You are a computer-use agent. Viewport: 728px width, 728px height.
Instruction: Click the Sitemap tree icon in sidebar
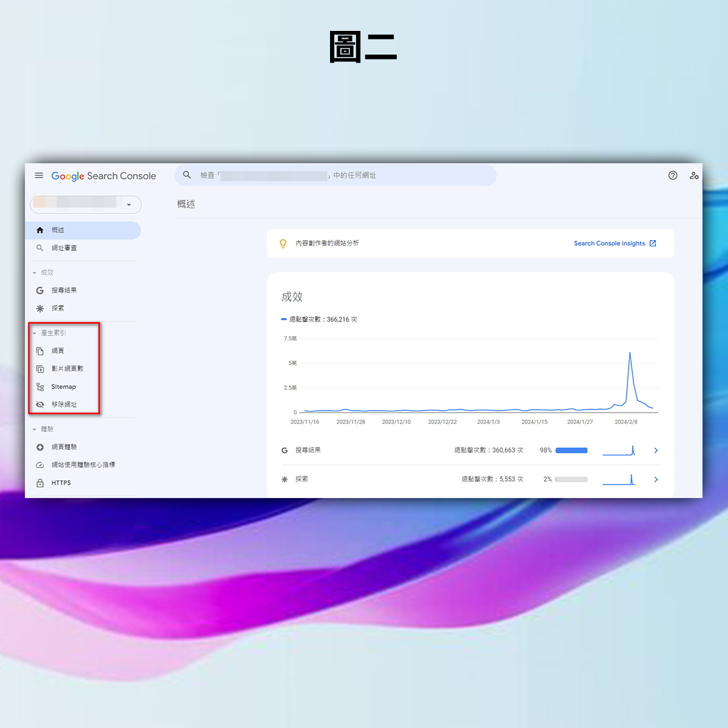[40, 386]
